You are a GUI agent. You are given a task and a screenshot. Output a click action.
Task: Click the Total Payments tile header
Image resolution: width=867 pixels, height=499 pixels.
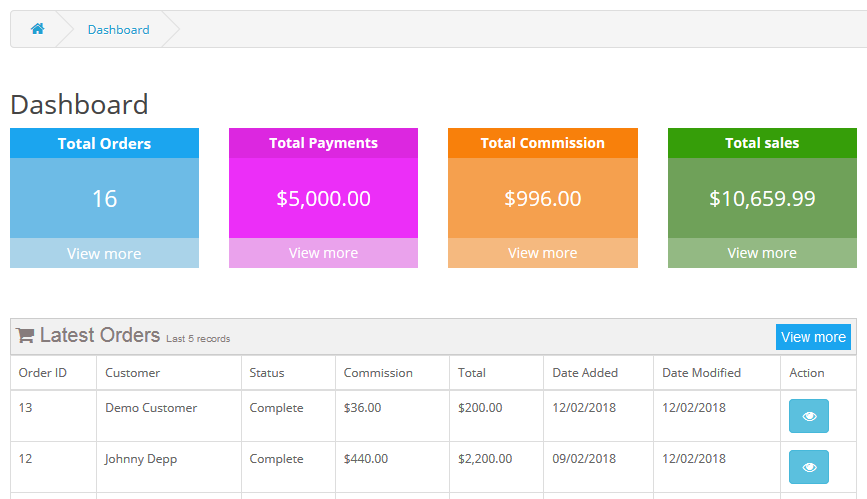click(323, 143)
